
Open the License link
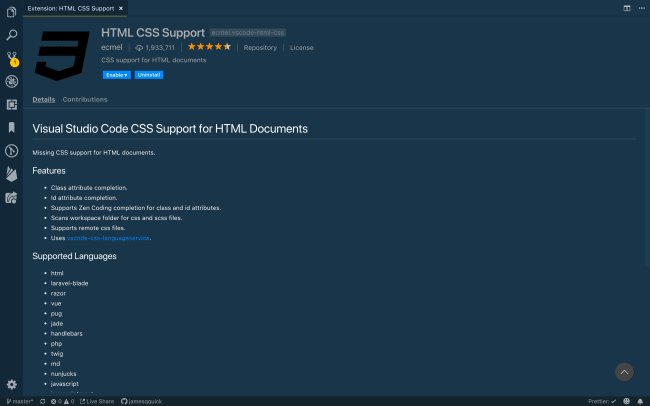click(x=301, y=47)
